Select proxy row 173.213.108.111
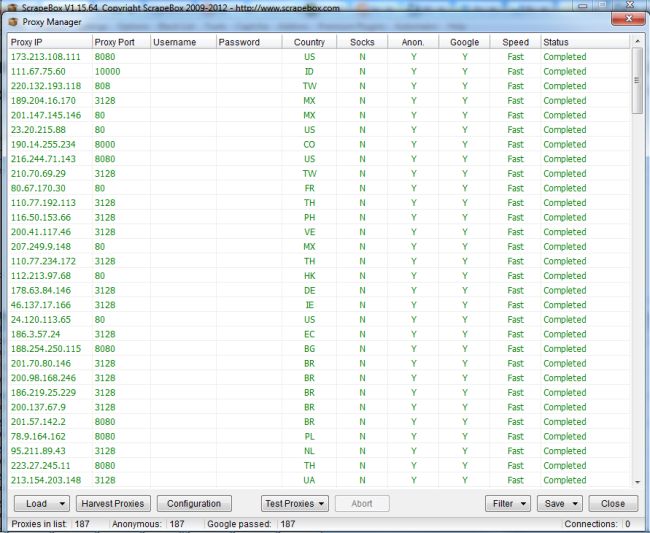This screenshot has height=533, width=650. [319, 57]
